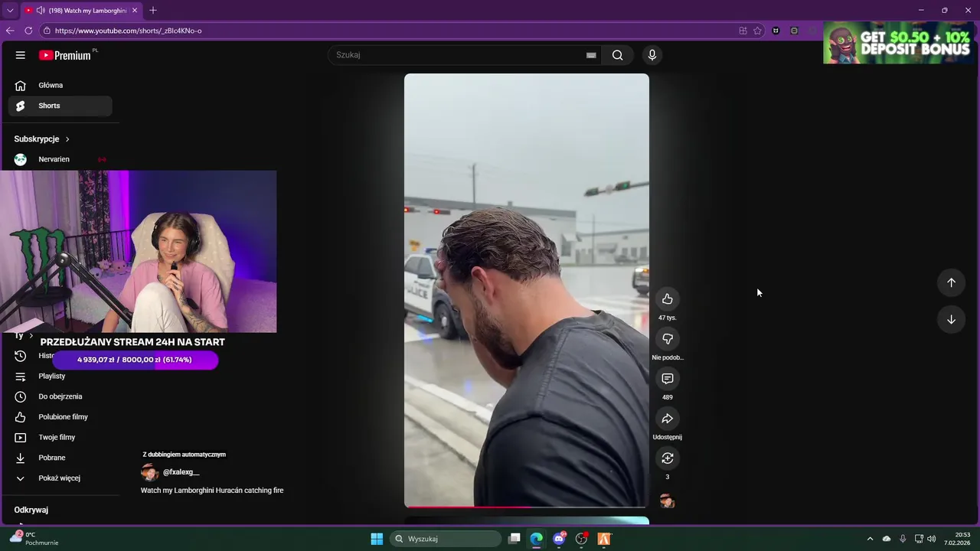The image size is (980, 551).
Task: Close the Watch my Lamborghini tab
Action: coord(135,11)
